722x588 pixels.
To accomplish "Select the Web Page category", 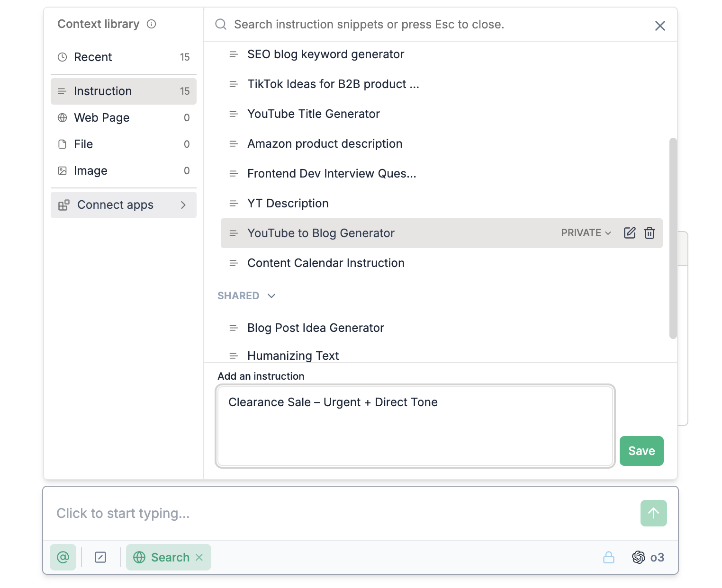I will point(124,118).
